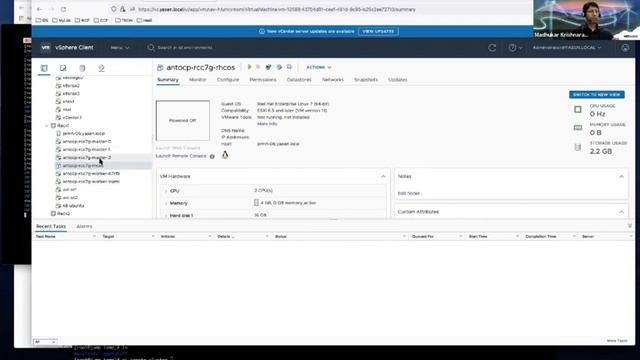Open the Summary tab

pos(168,80)
